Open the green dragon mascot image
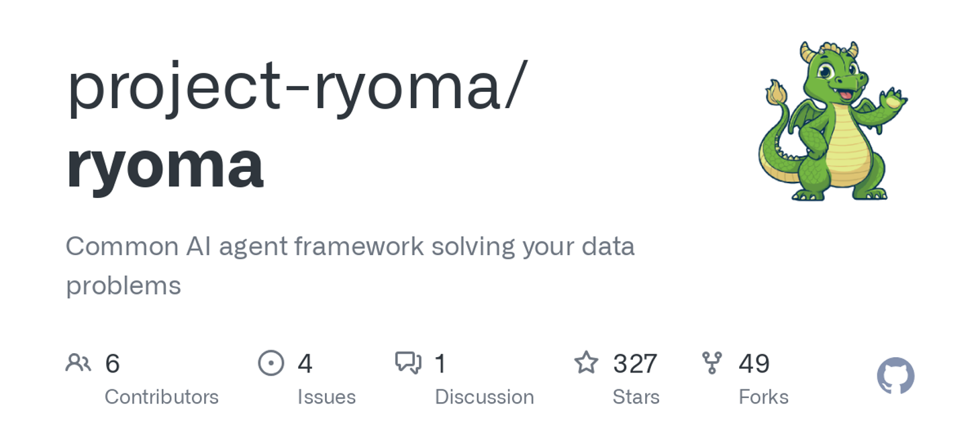This screenshot has width=980, height=441. pyautogui.click(x=832, y=121)
